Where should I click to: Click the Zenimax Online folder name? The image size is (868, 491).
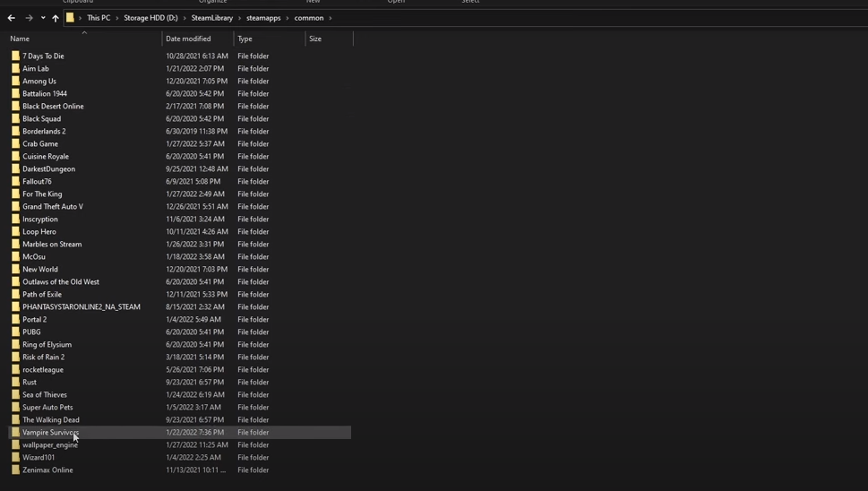(x=47, y=470)
